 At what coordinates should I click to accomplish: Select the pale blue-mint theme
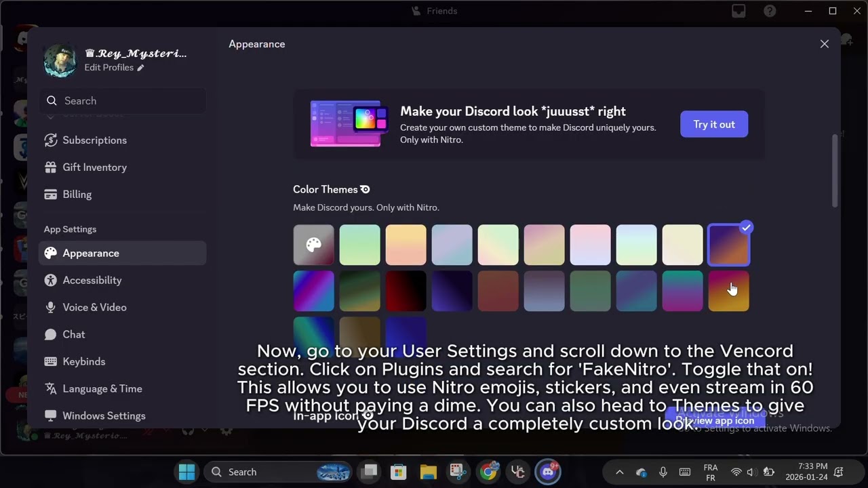[x=637, y=245]
